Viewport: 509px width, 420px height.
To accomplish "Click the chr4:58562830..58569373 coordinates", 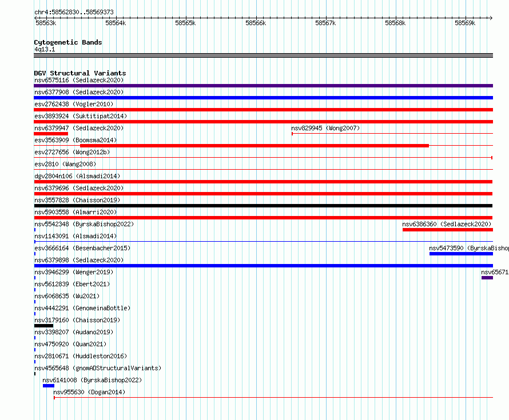I will click(x=74, y=12).
